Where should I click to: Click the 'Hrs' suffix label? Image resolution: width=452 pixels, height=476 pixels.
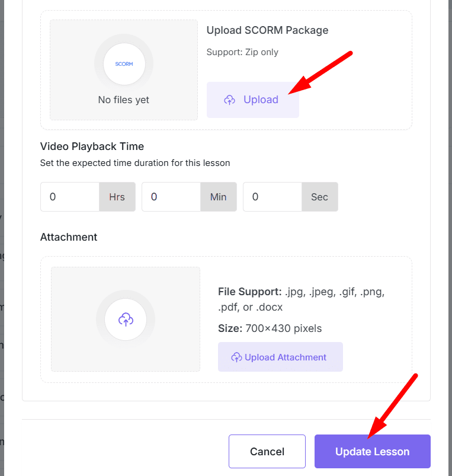pos(117,196)
